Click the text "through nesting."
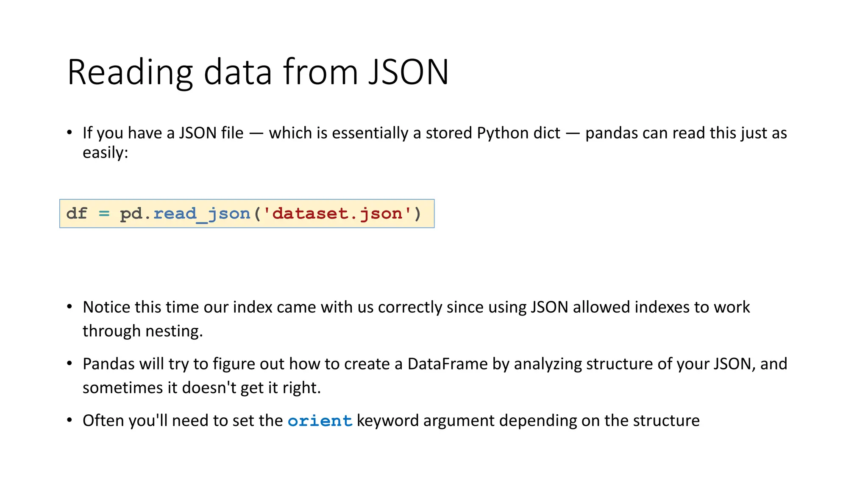868x488 pixels. pyautogui.click(x=143, y=331)
